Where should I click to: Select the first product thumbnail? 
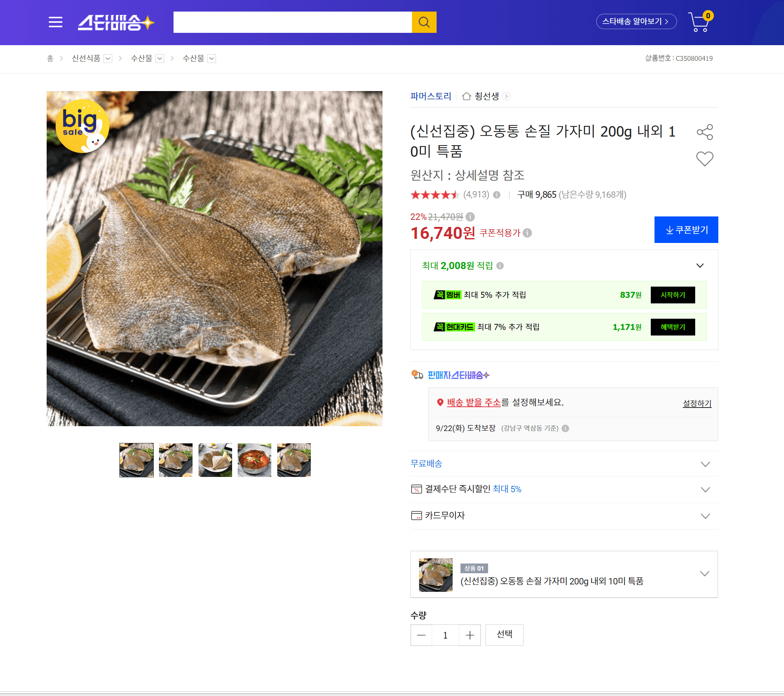137,460
